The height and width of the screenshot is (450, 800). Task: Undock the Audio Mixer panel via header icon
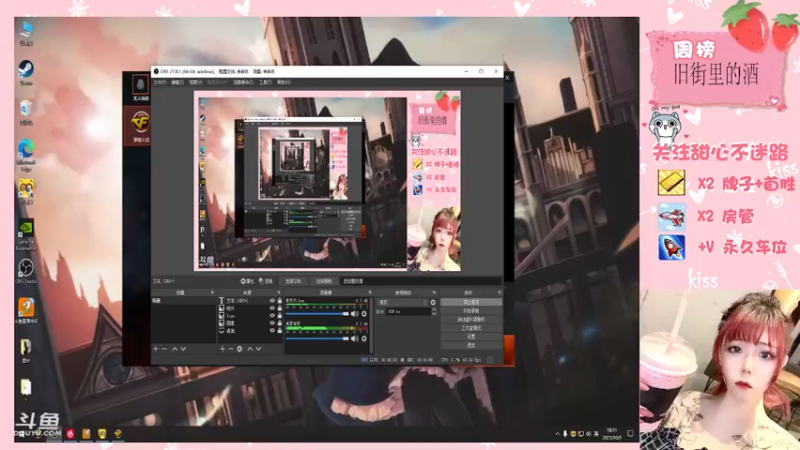pyautogui.click(x=369, y=292)
